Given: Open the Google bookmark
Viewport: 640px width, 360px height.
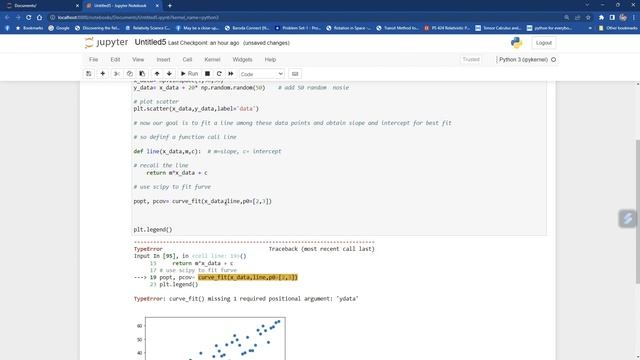Looking at the screenshot, I should tap(59, 28).
